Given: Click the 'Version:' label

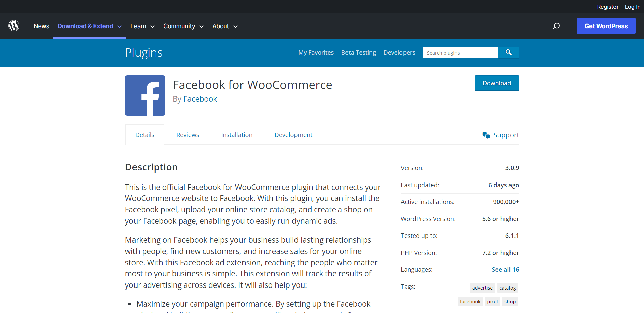Looking at the screenshot, I should (x=412, y=168).
